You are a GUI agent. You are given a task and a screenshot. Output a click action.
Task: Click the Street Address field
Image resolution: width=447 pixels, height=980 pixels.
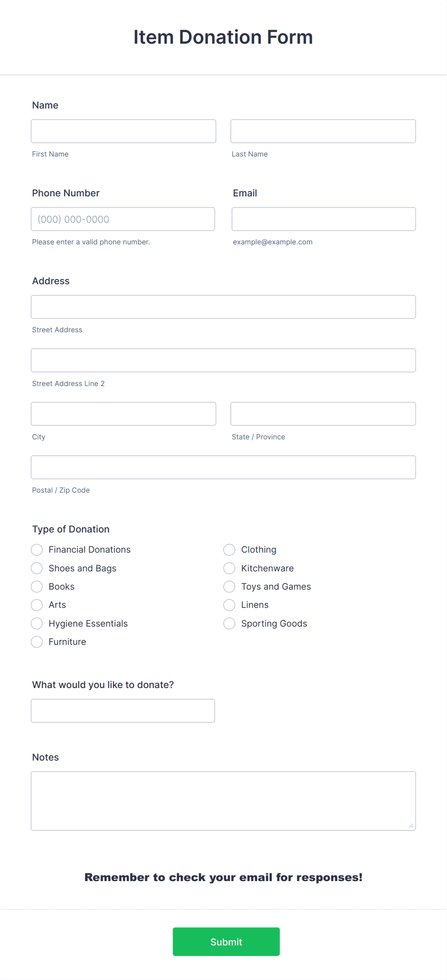pos(223,307)
